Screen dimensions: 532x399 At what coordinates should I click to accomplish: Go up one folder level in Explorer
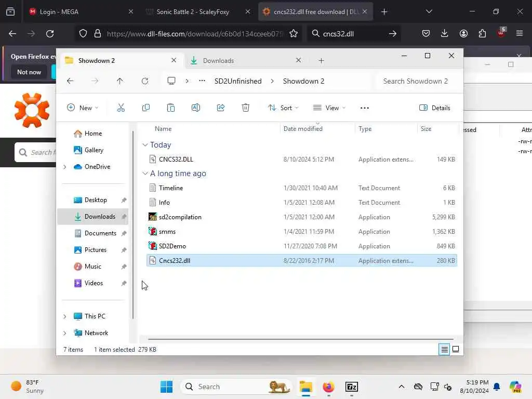point(120,81)
